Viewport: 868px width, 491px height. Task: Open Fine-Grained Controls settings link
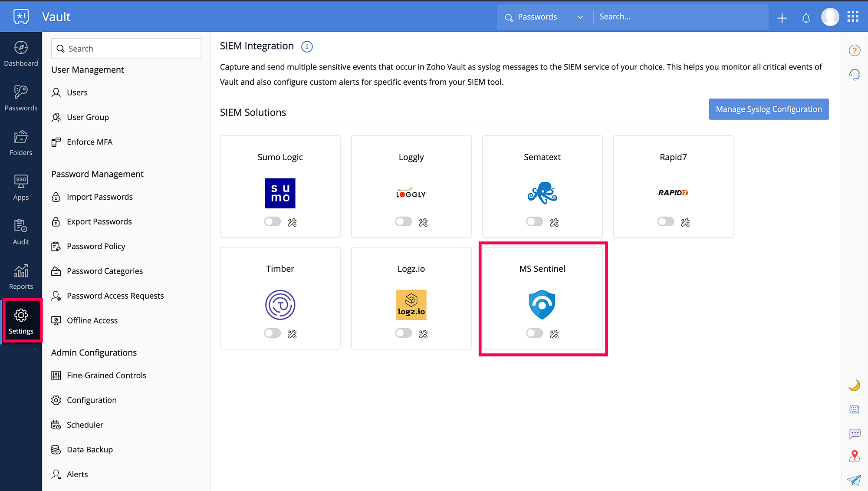click(106, 375)
